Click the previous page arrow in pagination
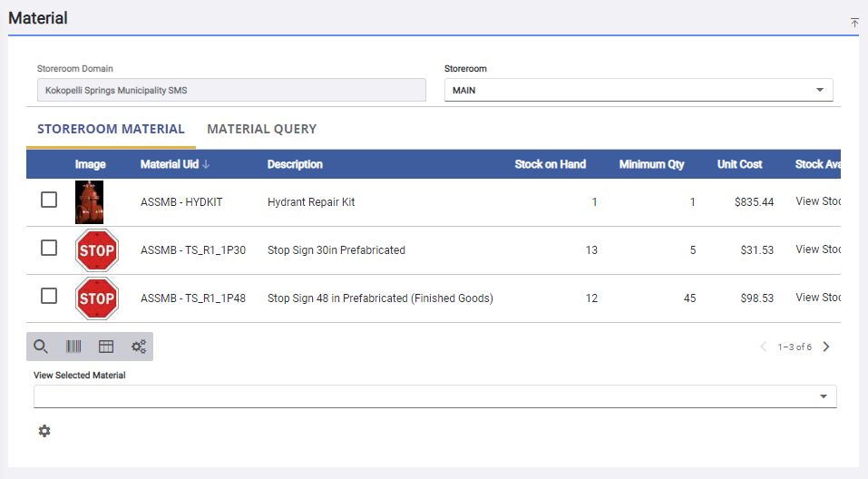 pyautogui.click(x=763, y=347)
